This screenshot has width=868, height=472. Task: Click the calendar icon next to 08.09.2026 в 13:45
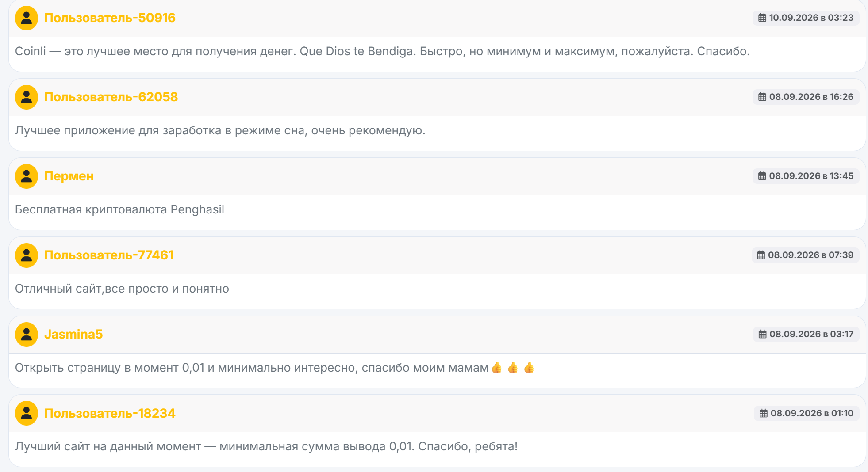click(x=762, y=176)
